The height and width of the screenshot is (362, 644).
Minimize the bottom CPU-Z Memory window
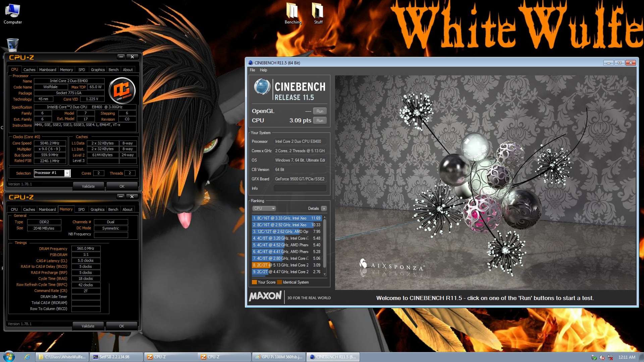tap(121, 196)
